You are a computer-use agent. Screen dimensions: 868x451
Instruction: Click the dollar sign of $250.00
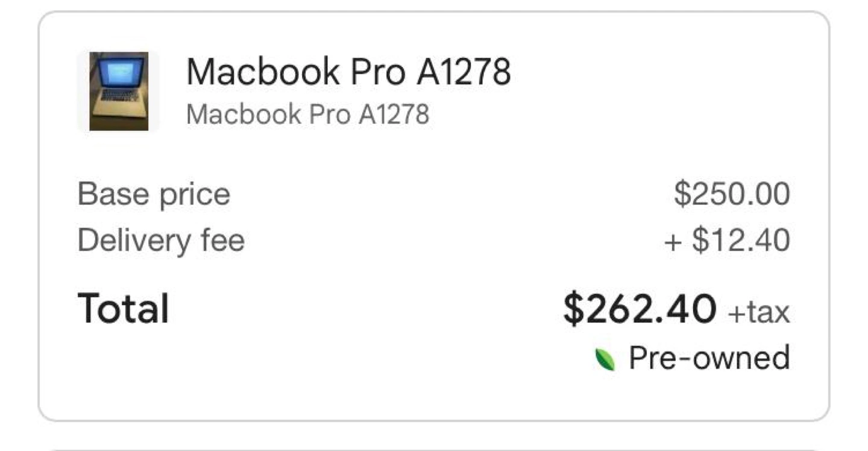point(681,194)
